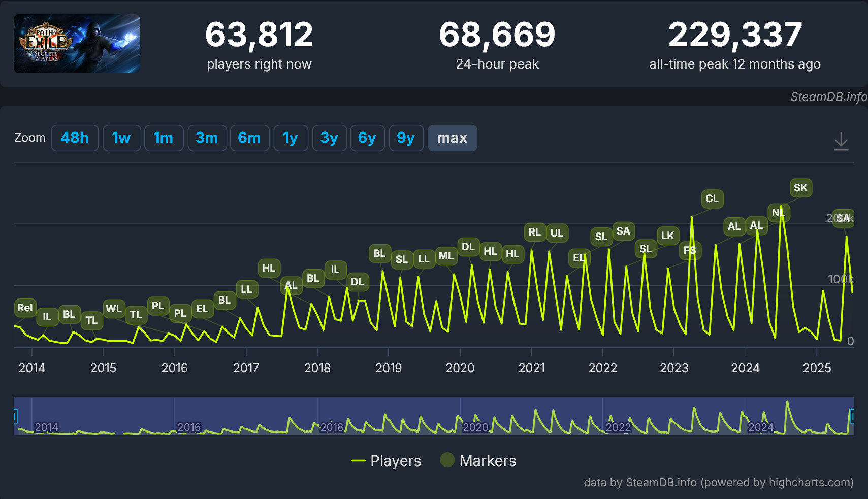The height and width of the screenshot is (499, 868).
Task: Click the left navigator range handle
Action: [15, 416]
